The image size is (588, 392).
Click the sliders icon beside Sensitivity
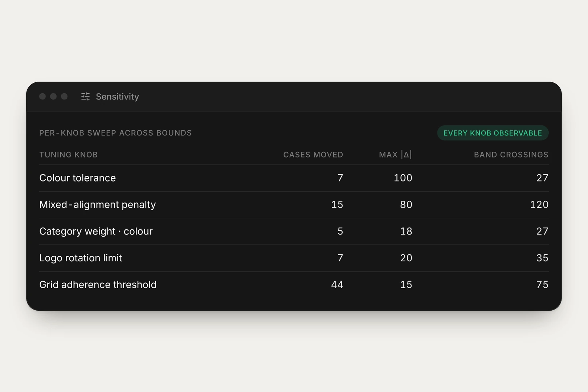coord(85,97)
